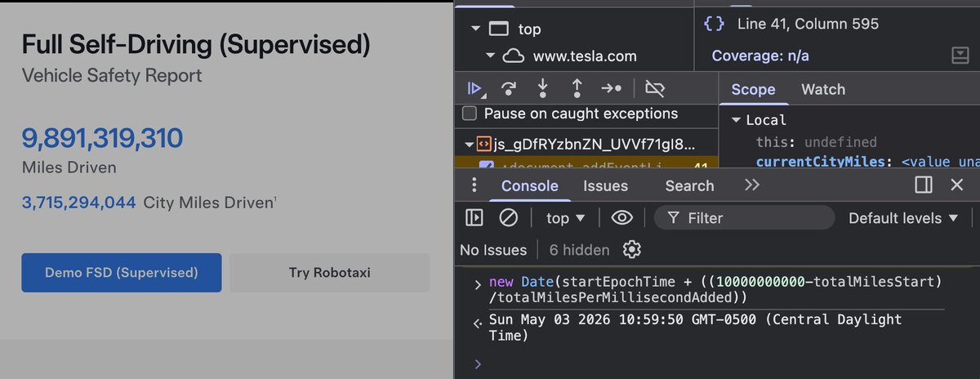Screen dimensions: 980x379
Task: Switch to Watch tab
Action: (x=823, y=89)
